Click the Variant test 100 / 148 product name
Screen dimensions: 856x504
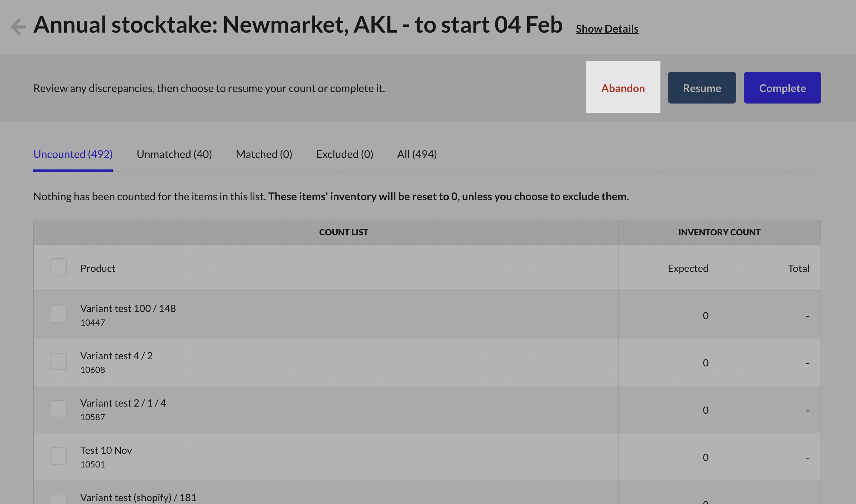point(128,308)
